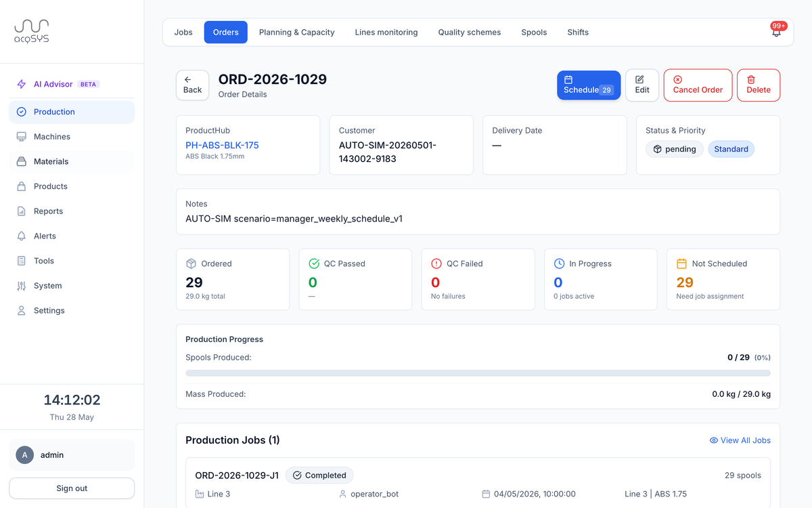Click the QC Passed green check icon
The width and height of the screenshot is (812, 508).
tap(314, 263)
